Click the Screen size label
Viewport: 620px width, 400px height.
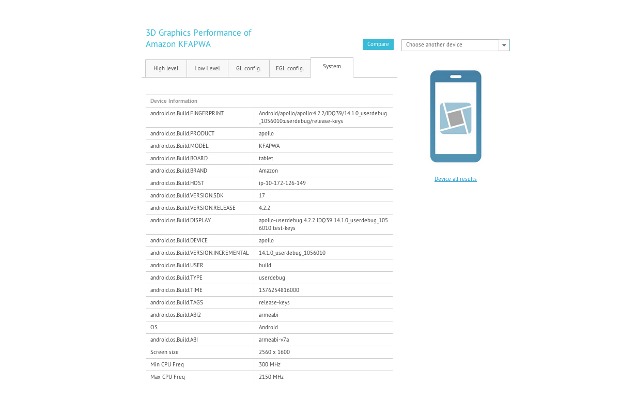[x=164, y=352]
